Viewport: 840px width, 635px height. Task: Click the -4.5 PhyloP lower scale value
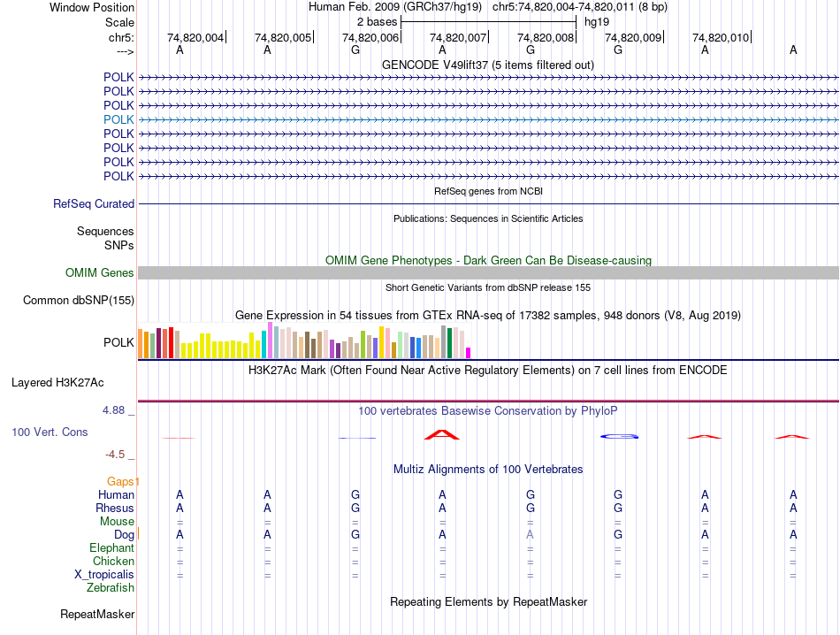tap(115, 455)
